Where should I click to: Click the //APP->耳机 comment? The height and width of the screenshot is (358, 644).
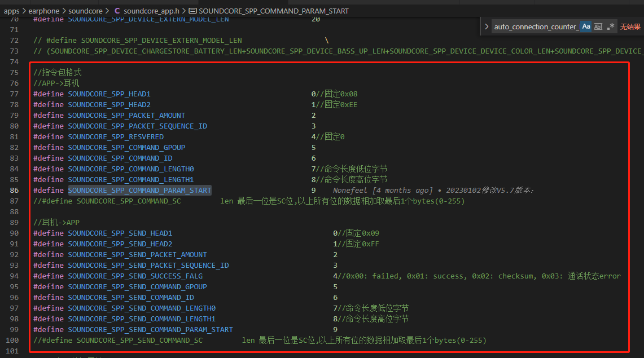pyautogui.click(x=56, y=83)
